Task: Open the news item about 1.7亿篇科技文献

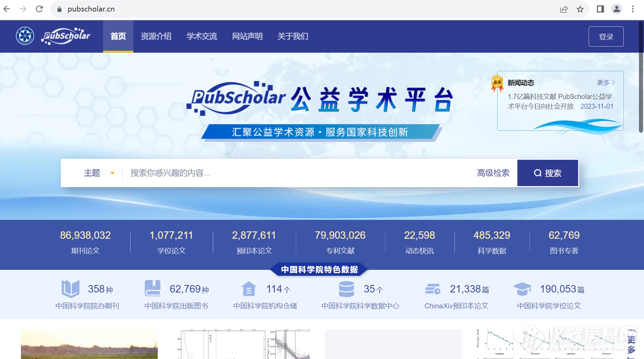Action: tap(560, 101)
